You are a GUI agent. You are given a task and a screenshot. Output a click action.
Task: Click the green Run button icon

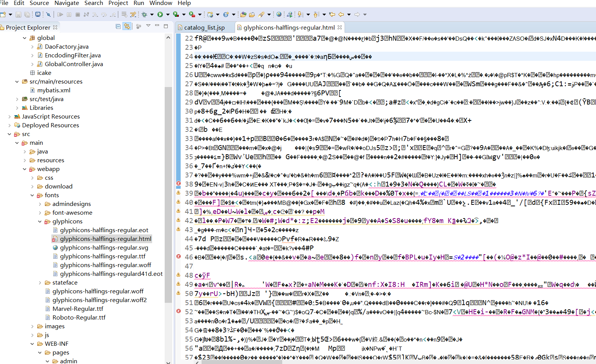pyautogui.click(x=160, y=14)
